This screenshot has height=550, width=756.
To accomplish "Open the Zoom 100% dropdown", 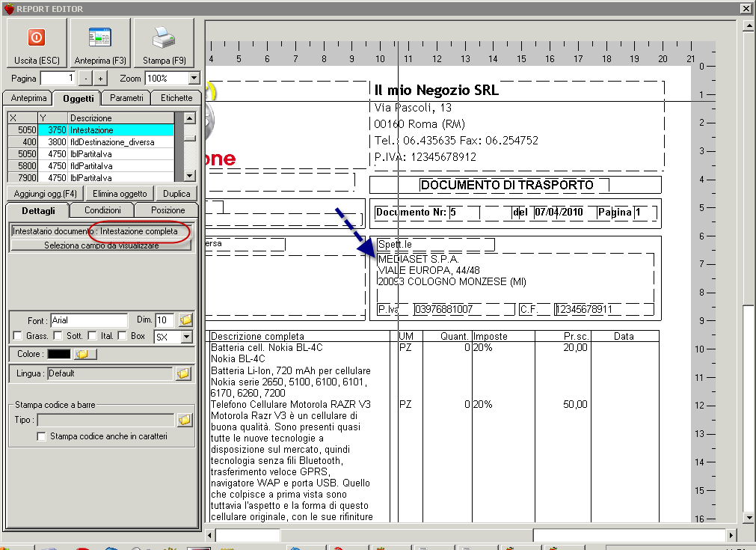I will click(194, 79).
